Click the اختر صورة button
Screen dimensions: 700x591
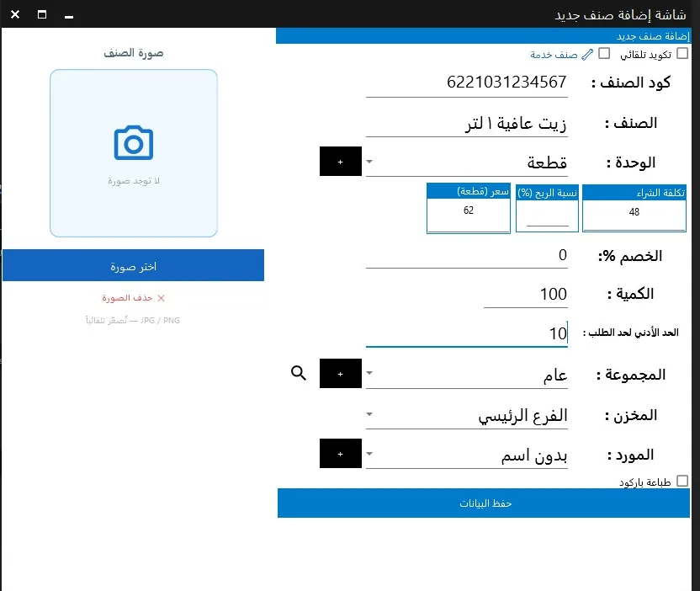(133, 266)
